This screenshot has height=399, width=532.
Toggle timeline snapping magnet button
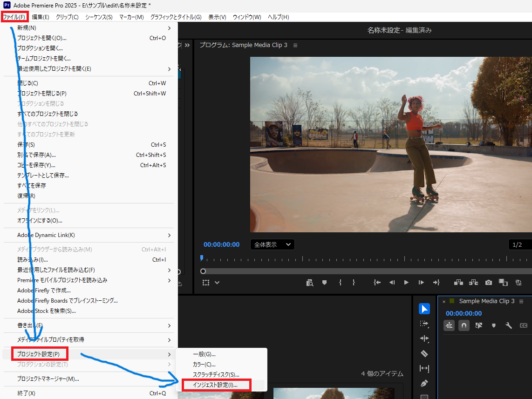pos(464,325)
